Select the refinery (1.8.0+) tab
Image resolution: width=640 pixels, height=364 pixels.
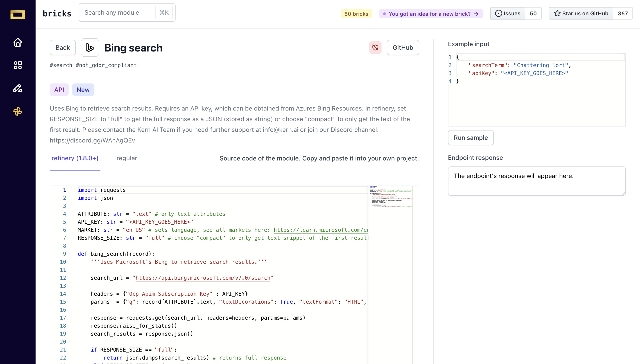[75, 158]
